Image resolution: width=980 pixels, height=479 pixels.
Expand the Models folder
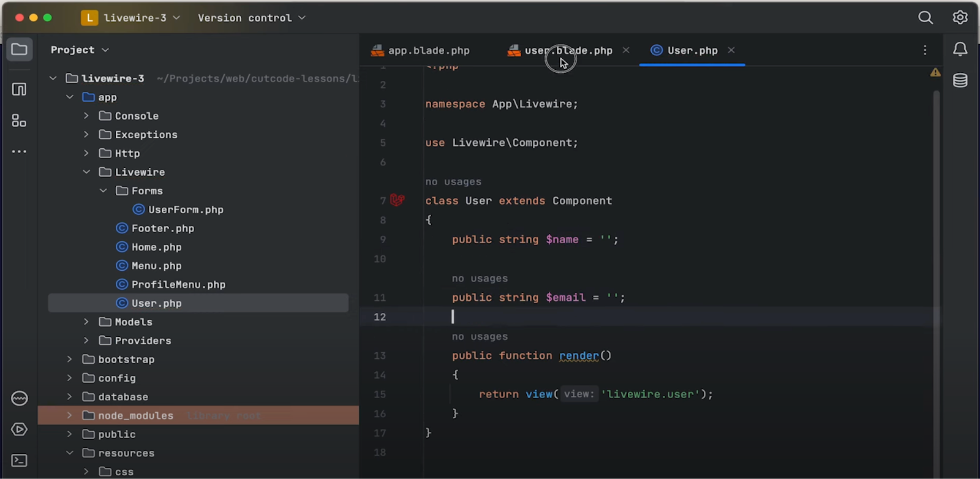(x=86, y=322)
